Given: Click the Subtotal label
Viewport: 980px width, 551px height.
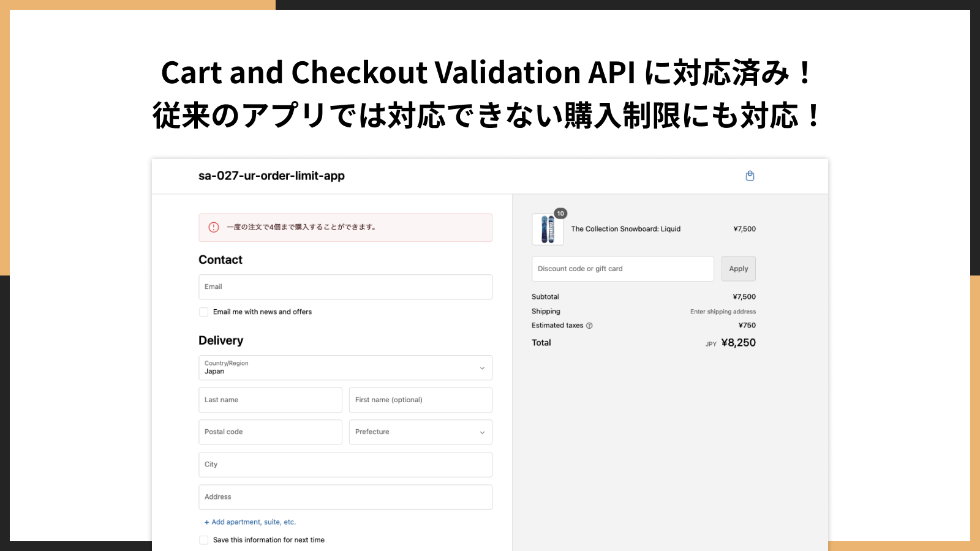Looking at the screenshot, I should 545,297.
